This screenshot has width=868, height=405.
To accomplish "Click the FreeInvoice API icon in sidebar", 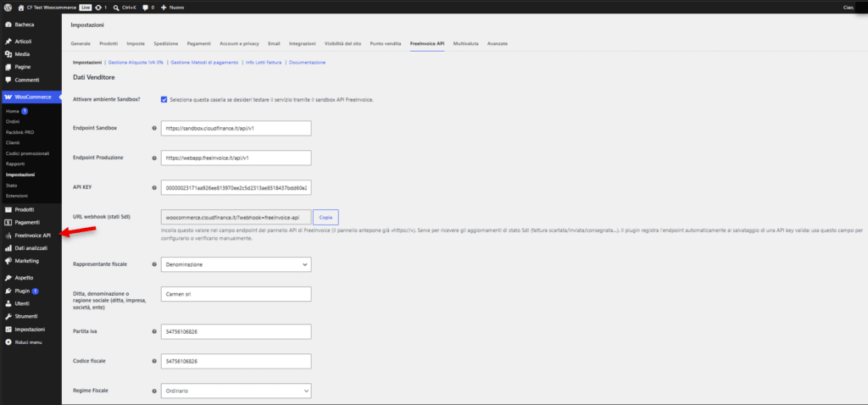I will click(8, 236).
